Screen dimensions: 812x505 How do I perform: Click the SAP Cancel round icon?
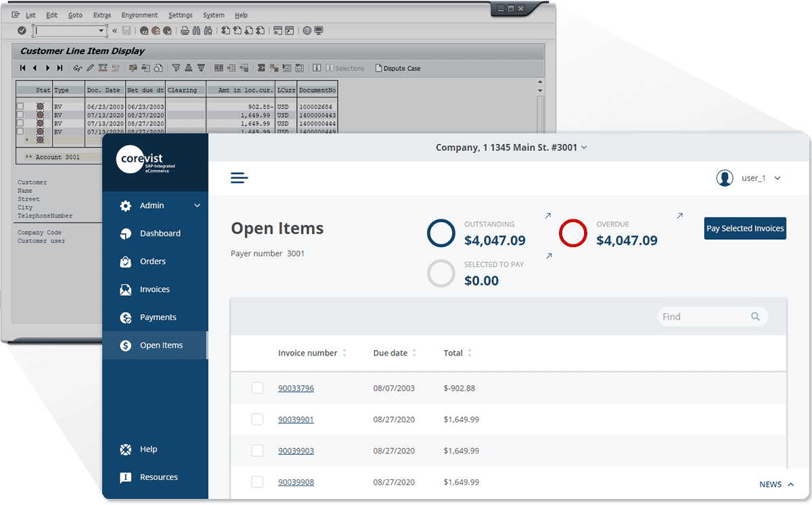pos(167,30)
